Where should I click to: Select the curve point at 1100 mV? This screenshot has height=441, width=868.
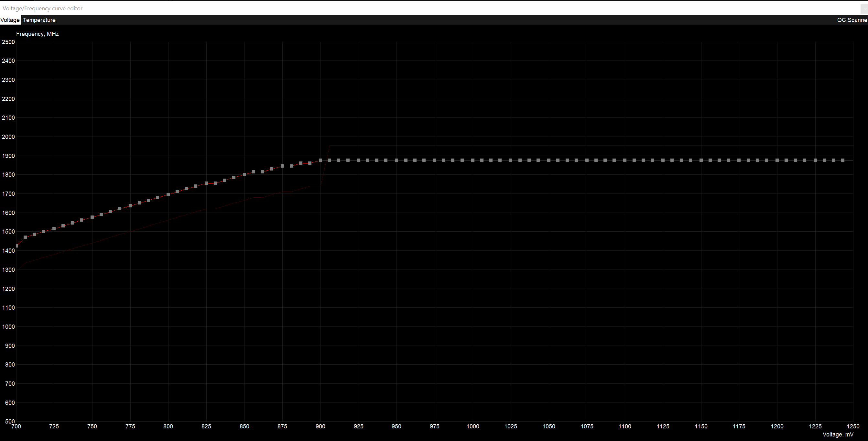(x=625, y=160)
